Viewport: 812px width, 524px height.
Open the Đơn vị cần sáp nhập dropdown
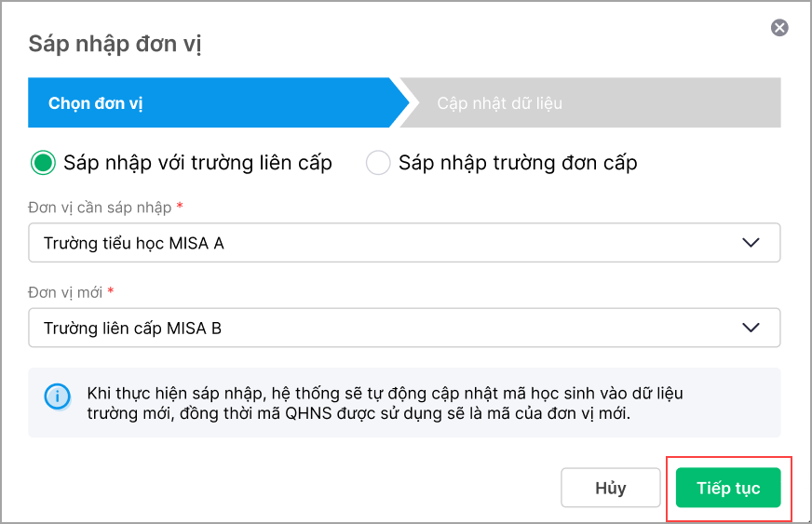(x=403, y=243)
